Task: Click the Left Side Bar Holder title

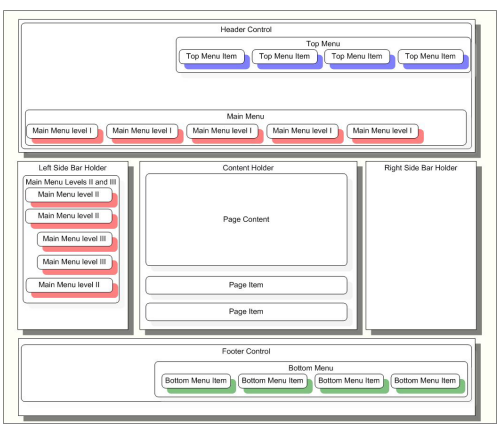Action: point(72,168)
